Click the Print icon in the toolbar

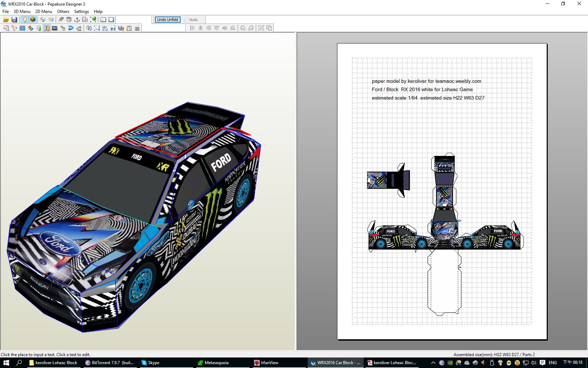point(137,28)
